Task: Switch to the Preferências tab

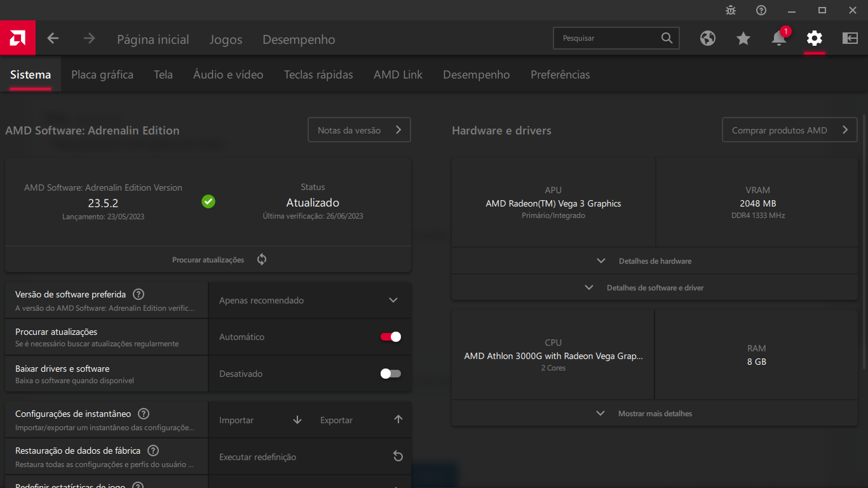Action: click(560, 74)
